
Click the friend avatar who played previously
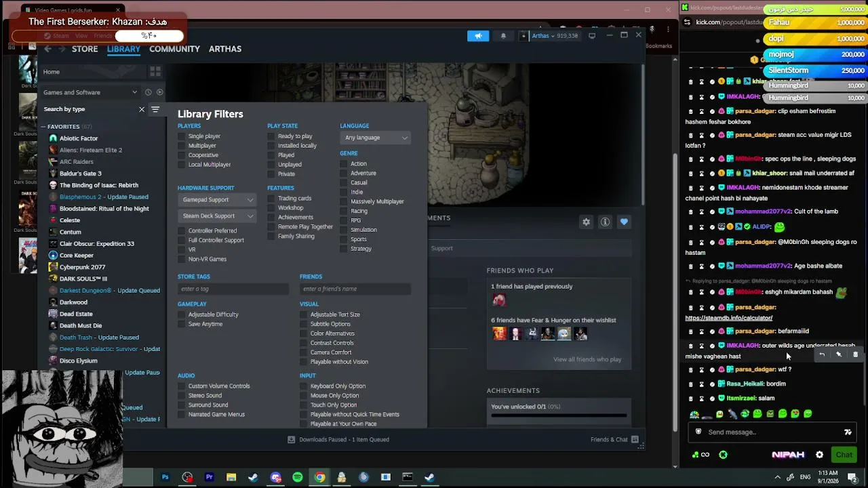point(499,300)
